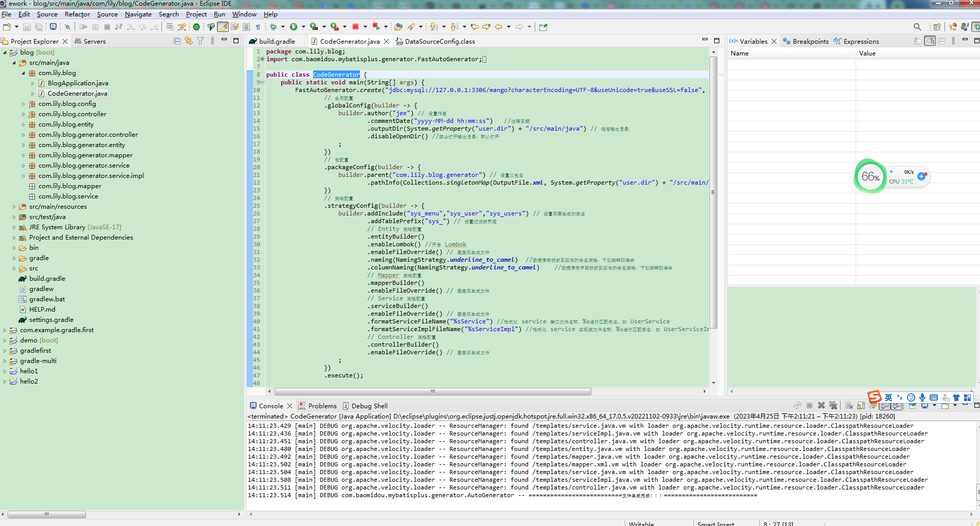Viewport: 980px width, 526px height.
Task: Toggle Block Selection Mode button
Action: [x=246, y=27]
